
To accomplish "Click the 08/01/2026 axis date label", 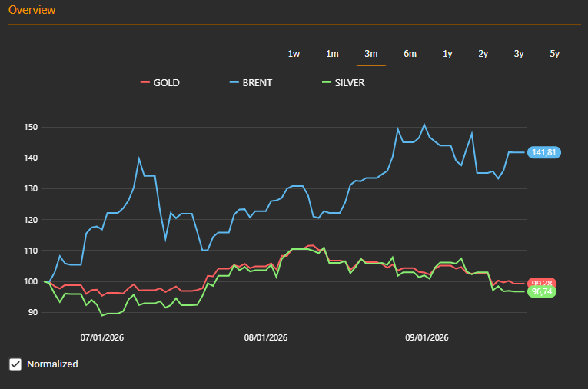I will 266,337.
